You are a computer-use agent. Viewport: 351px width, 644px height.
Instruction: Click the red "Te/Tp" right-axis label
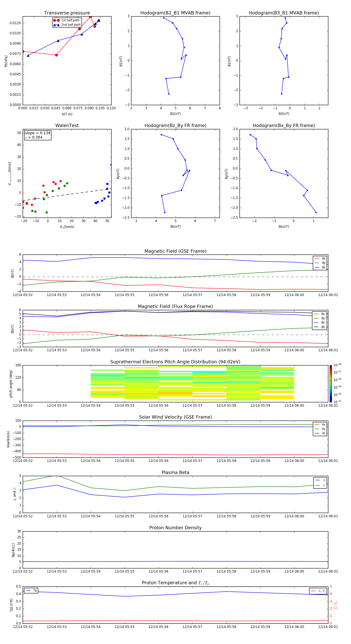tap(336, 605)
